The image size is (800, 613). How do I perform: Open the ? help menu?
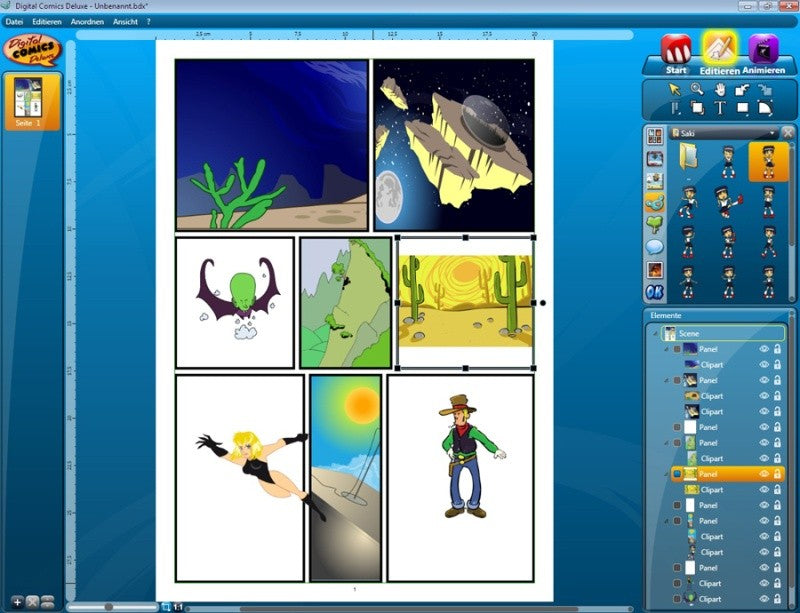[x=148, y=22]
